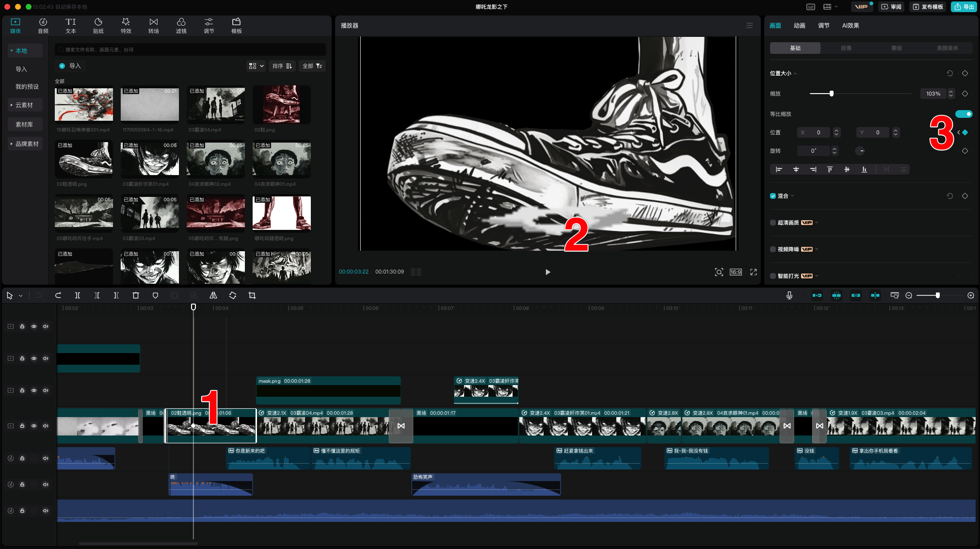The width and height of the screenshot is (980, 549).
Task: Open the 16:9 aspect ratio menu
Action: (736, 272)
